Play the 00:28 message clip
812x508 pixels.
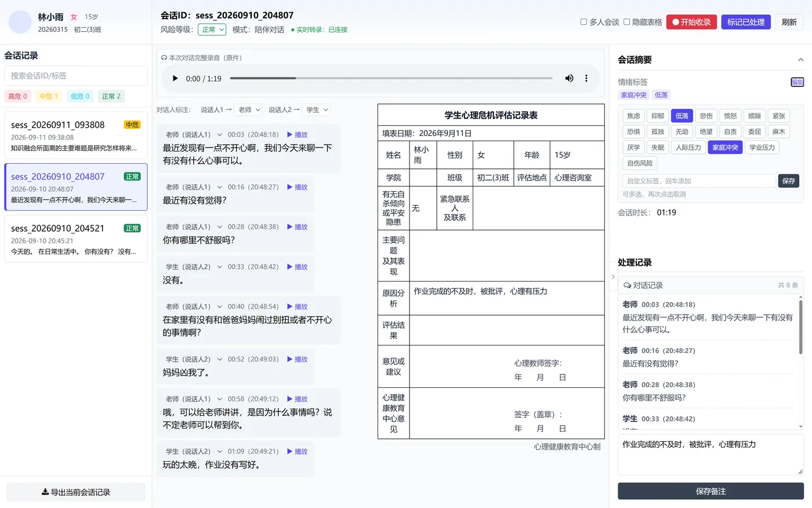click(x=298, y=227)
